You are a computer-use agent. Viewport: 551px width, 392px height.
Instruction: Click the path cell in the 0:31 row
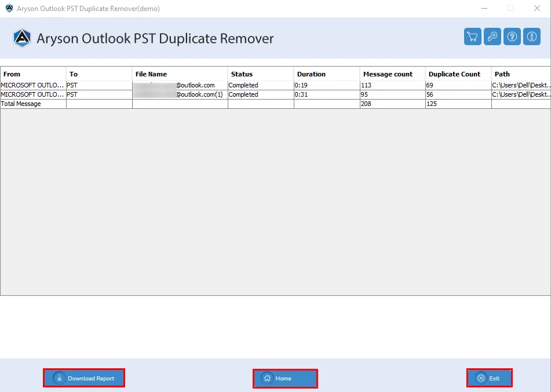521,94
